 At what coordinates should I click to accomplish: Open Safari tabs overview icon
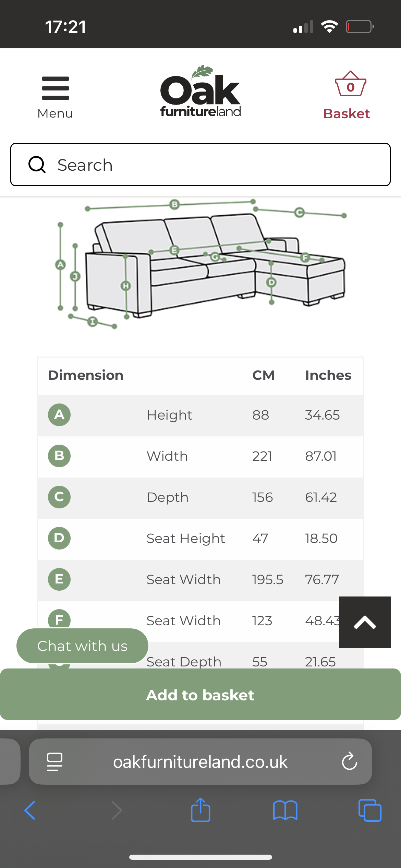pos(369,810)
